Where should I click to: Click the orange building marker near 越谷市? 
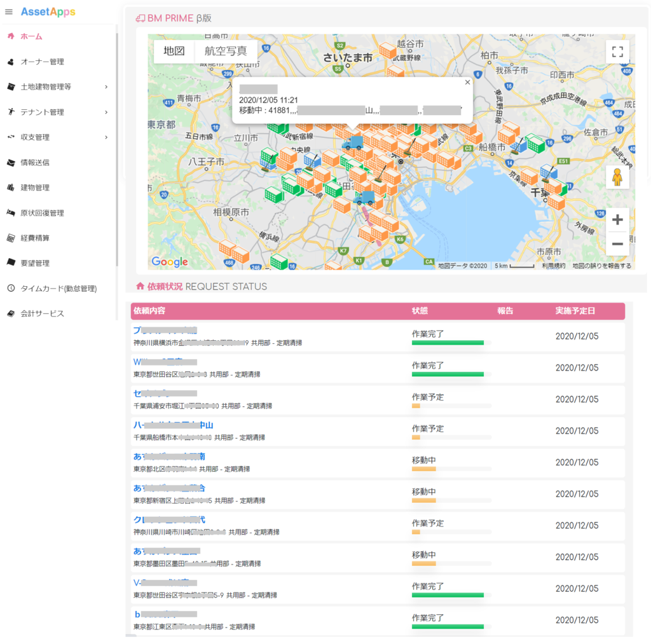[x=388, y=51]
